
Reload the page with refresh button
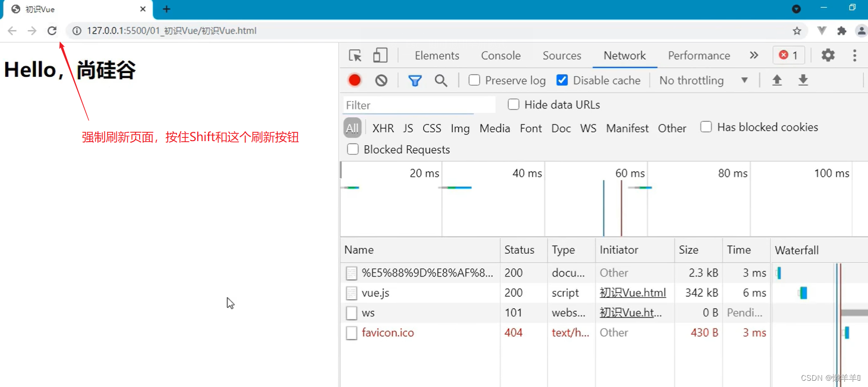(52, 31)
